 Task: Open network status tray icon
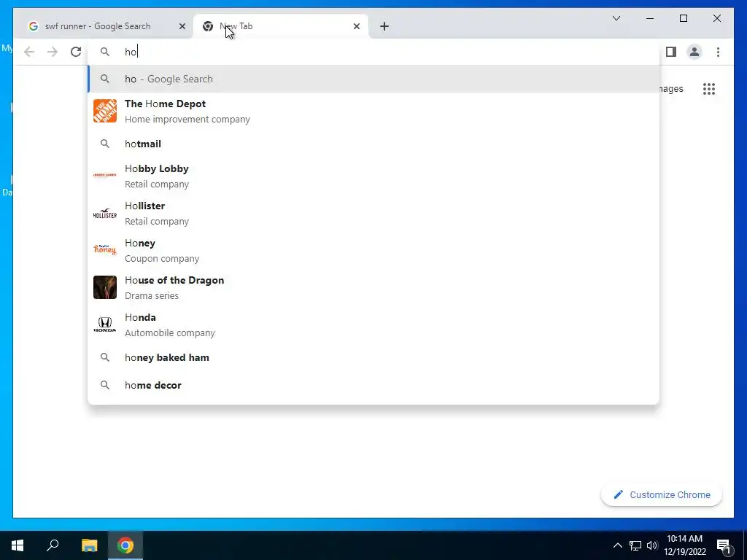click(635, 545)
